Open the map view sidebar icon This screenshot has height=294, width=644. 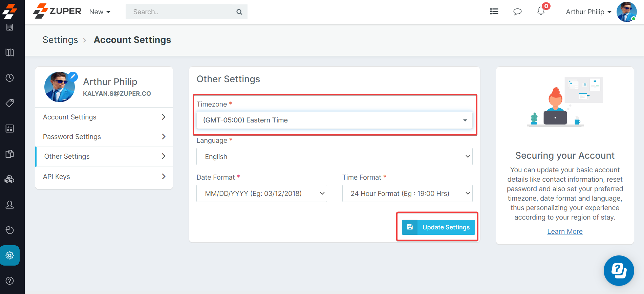[x=10, y=52]
